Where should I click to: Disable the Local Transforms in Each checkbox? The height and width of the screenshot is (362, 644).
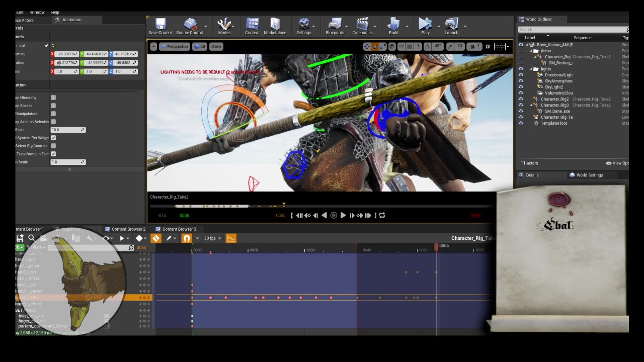click(53, 154)
